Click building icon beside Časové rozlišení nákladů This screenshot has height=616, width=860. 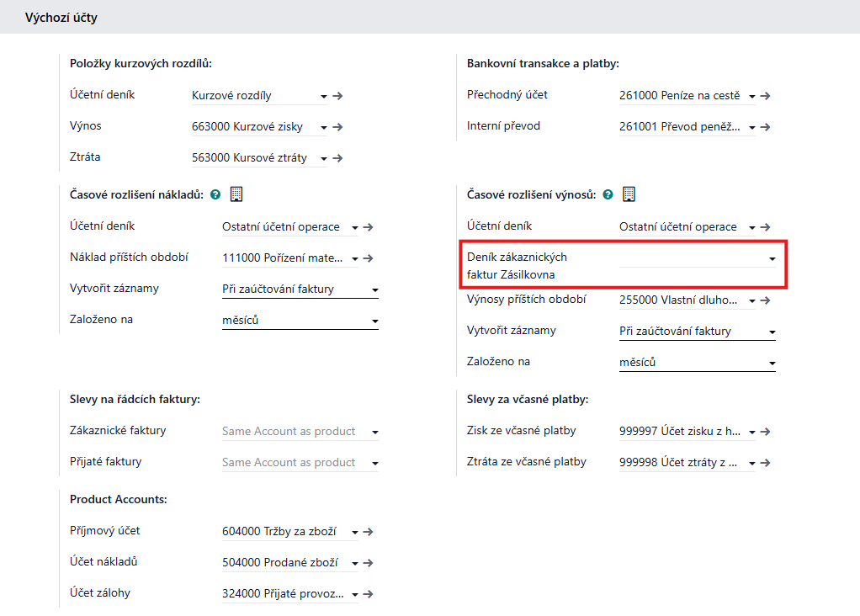point(236,194)
